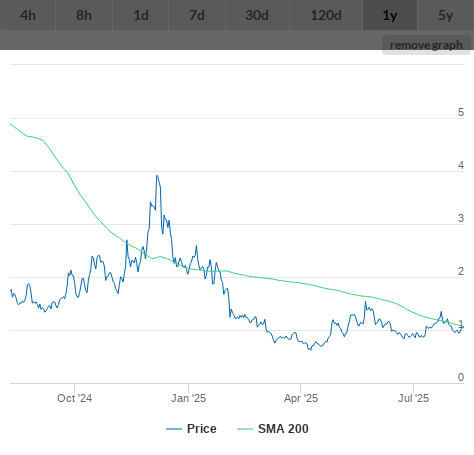The image size is (474, 455).
Task: Click the Jul '25 axis label
Action: point(413,398)
